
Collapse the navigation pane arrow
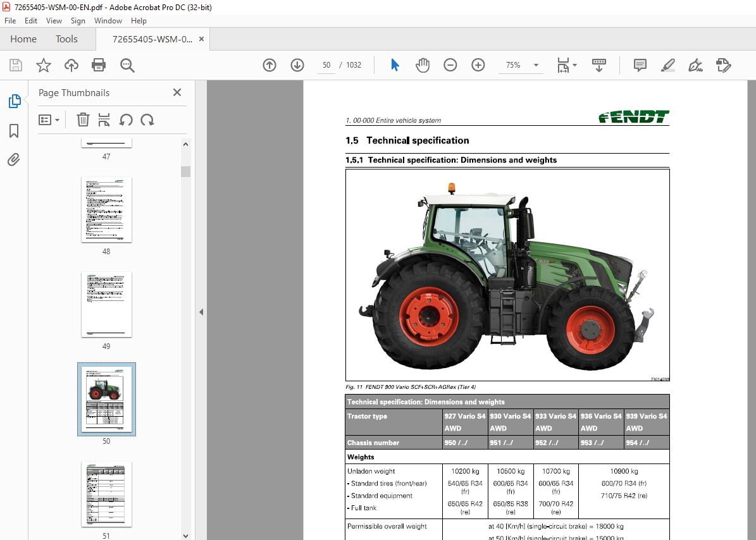click(x=201, y=312)
